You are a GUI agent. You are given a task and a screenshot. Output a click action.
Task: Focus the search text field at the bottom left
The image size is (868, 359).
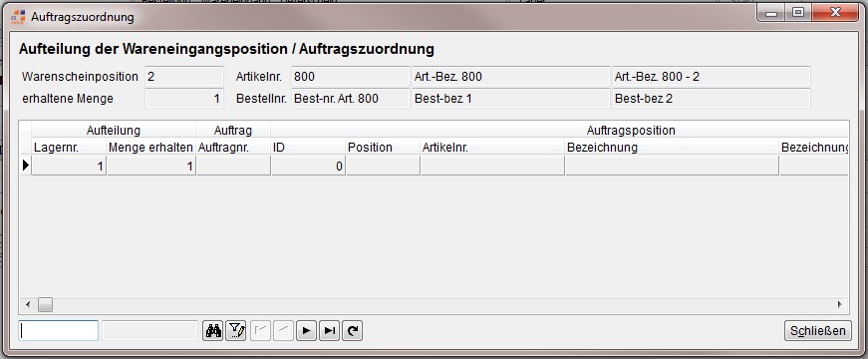58,331
